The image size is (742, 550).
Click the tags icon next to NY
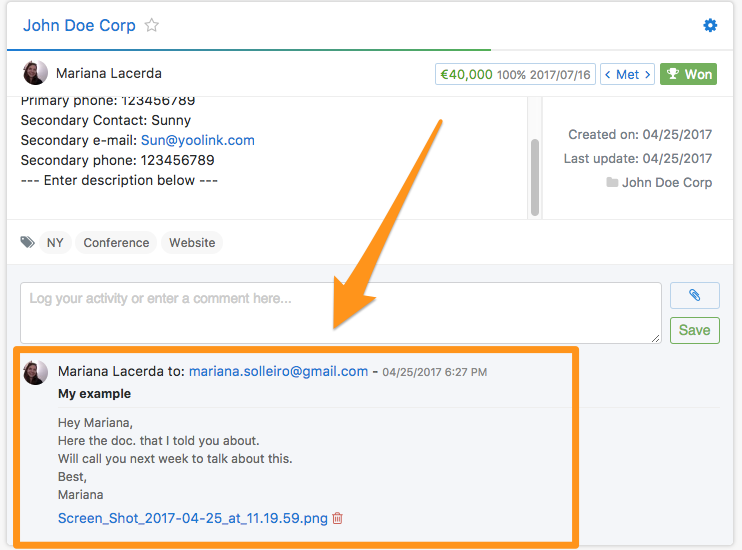click(27, 243)
